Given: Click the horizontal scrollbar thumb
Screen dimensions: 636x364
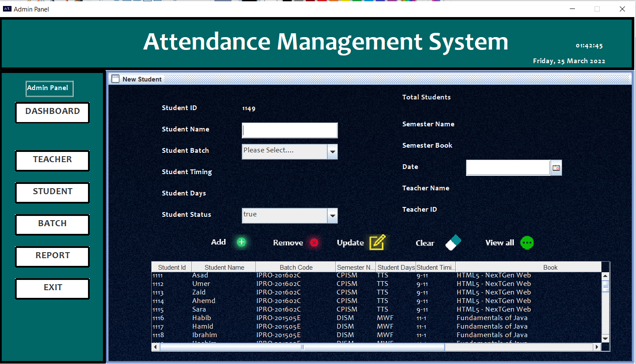Looking at the screenshot, I should (302, 347).
